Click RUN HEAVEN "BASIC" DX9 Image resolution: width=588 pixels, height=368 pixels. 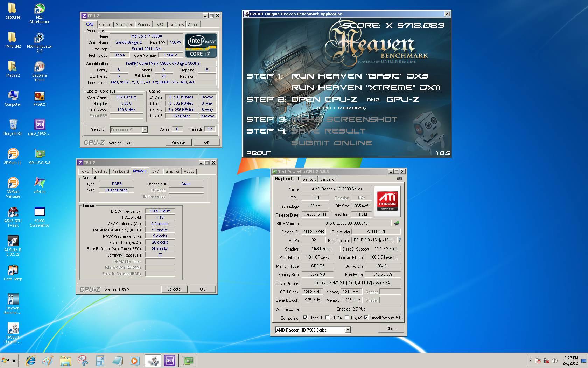[360, 76]
